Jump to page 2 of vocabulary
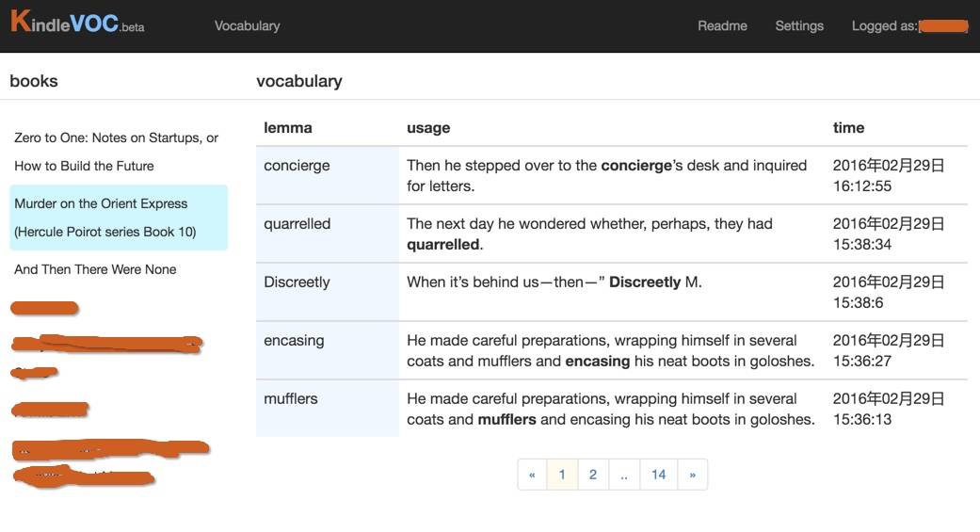This screenshot has height=532, width=980. pyautogui.click(x=593, y=475)
